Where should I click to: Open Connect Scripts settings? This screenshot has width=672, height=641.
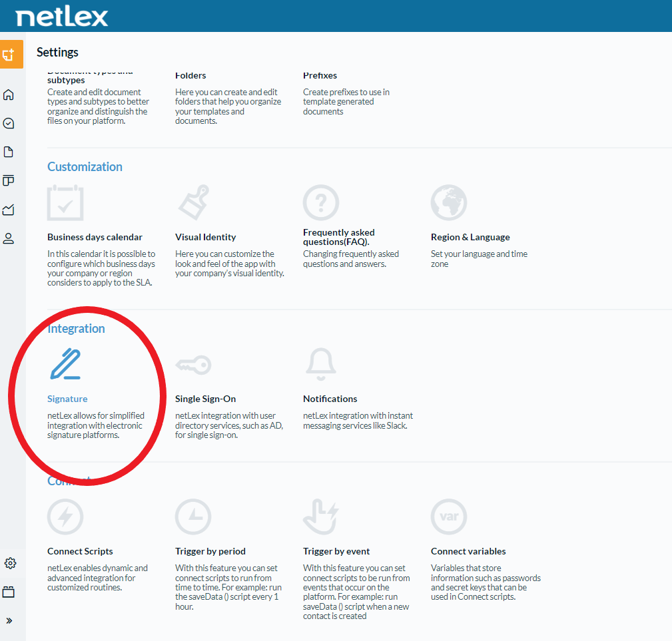point(80,552)
